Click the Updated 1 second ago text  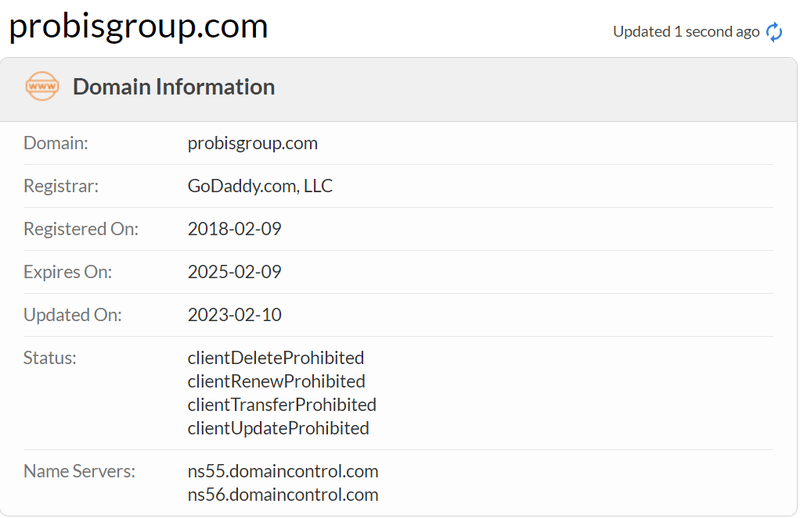686,32
